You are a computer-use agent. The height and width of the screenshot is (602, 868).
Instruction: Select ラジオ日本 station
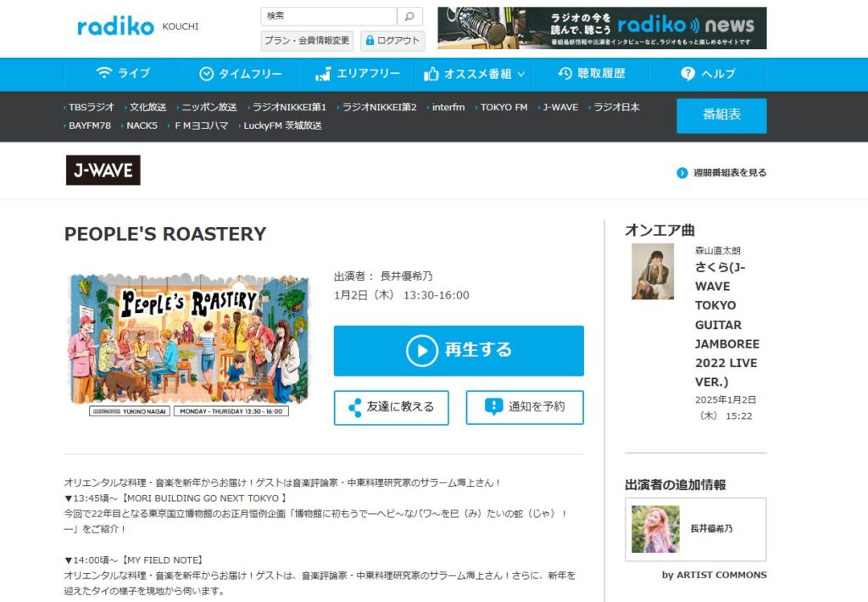point(615,108)
